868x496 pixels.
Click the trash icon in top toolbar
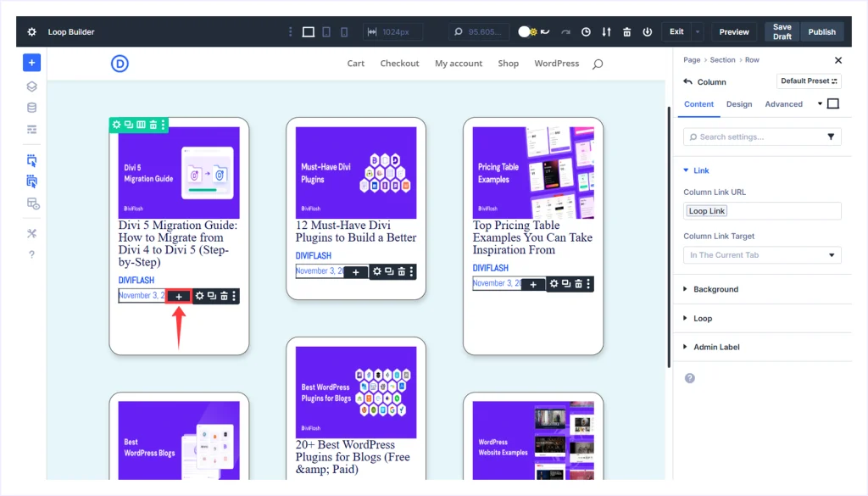(626, 32)
